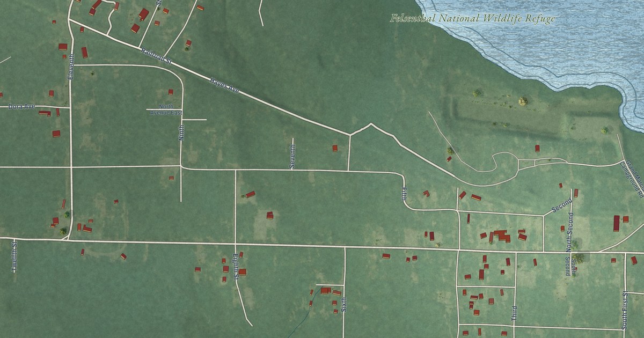Select the North Second street label
The image size is (644, 338).
click(x=570, y=233)
